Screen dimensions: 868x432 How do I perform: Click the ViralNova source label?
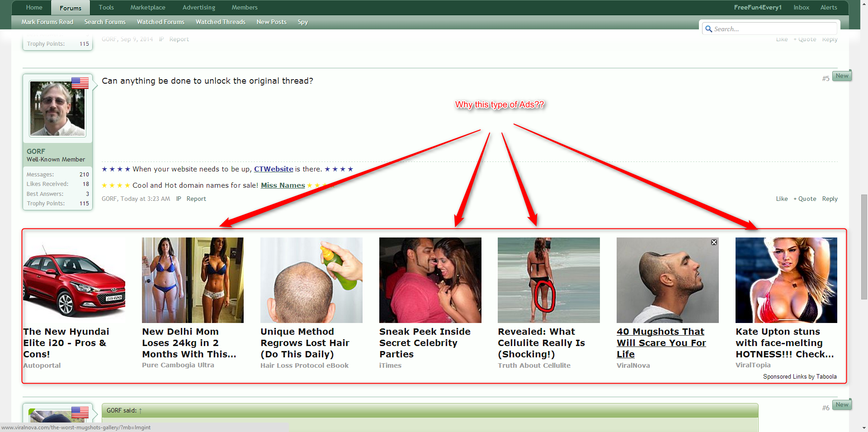(633, 366)
